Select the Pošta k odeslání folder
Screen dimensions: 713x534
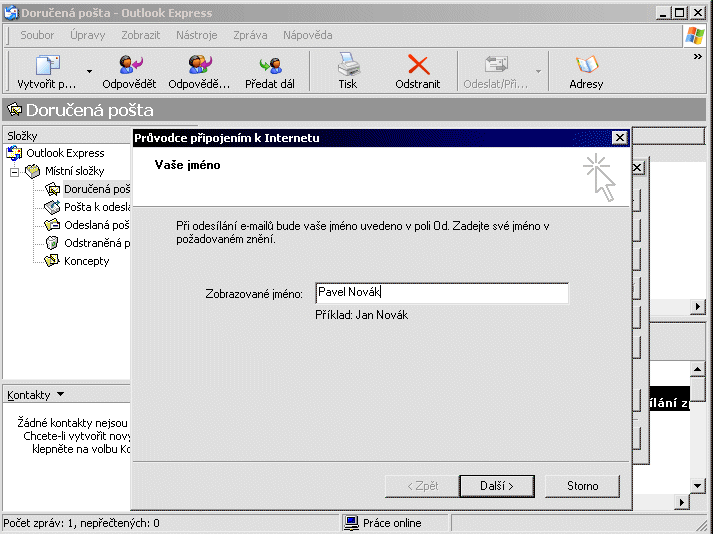coord(97,207)
